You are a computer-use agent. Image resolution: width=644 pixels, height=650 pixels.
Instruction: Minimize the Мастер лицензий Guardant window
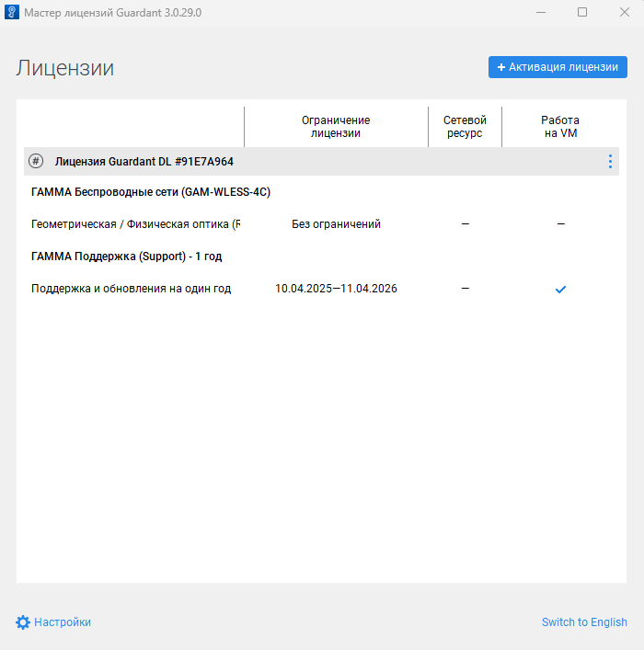[540, 13]
